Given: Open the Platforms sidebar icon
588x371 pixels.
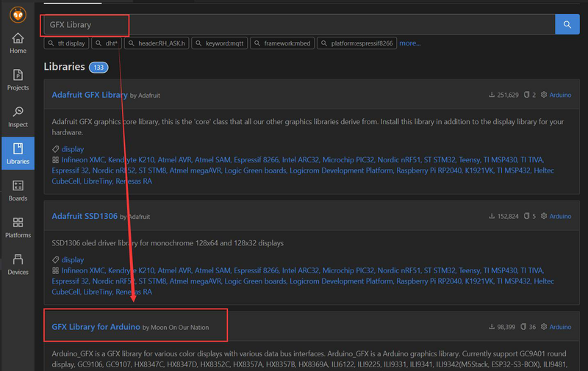Looking at the screenshot, I should (18, 228).
